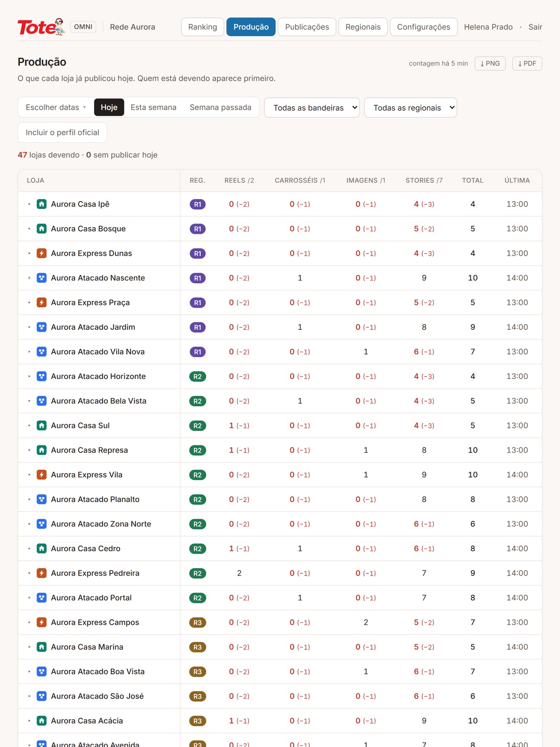The height and width of the screenshot is (747, 560).
Task: Click the Helena Prado user name
Action: pyautogui.click(x=488, y=27)
